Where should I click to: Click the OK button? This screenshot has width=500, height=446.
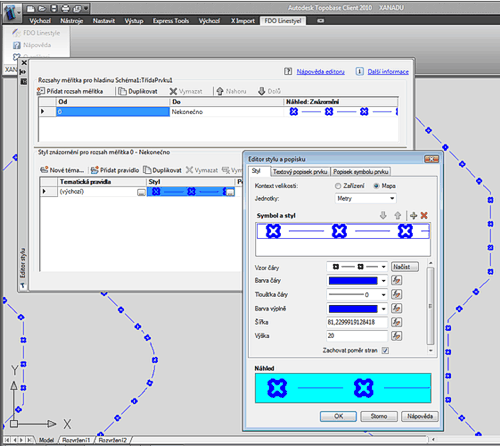pyautogui.click(x=338, y=416)
